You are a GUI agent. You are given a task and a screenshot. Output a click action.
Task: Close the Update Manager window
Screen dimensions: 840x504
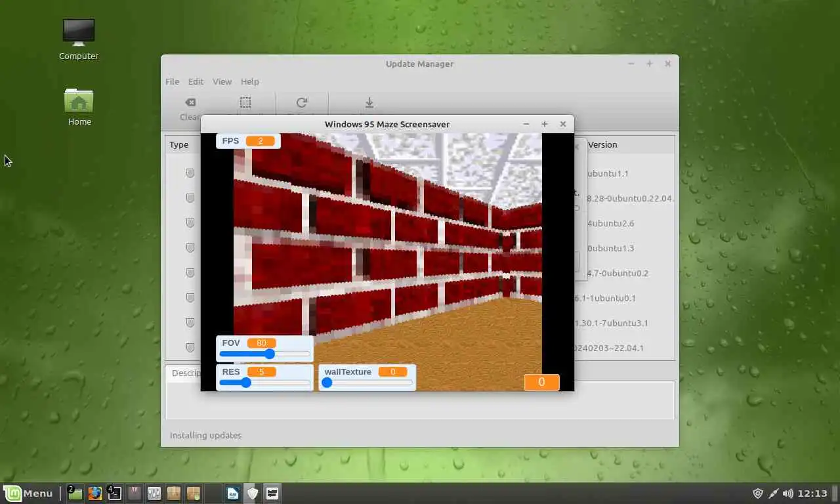click(x=667, y=64)
